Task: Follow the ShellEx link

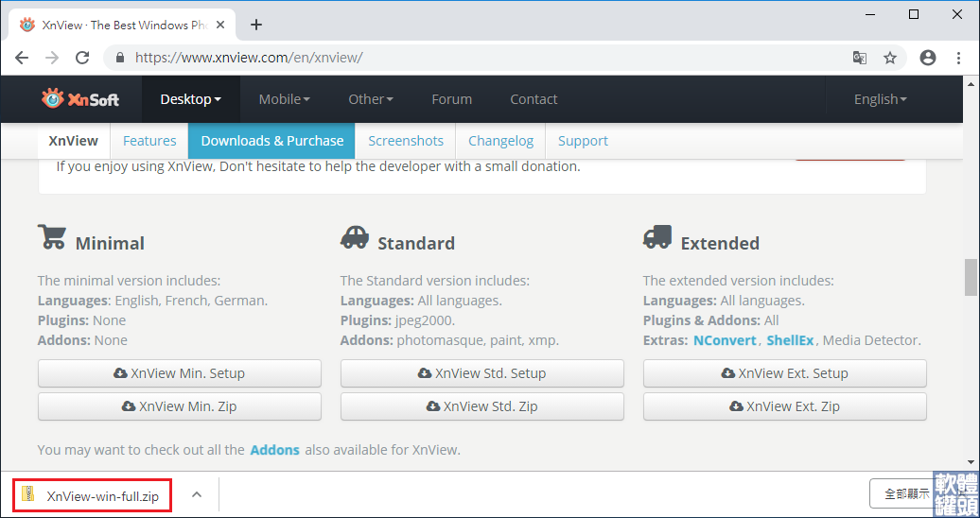Action: tap(790, 340)
